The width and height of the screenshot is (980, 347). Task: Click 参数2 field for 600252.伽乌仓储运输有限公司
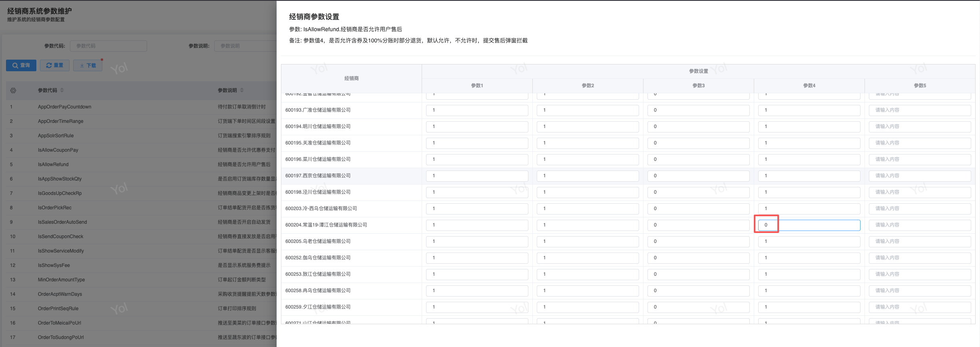click(x=588, y=258)
